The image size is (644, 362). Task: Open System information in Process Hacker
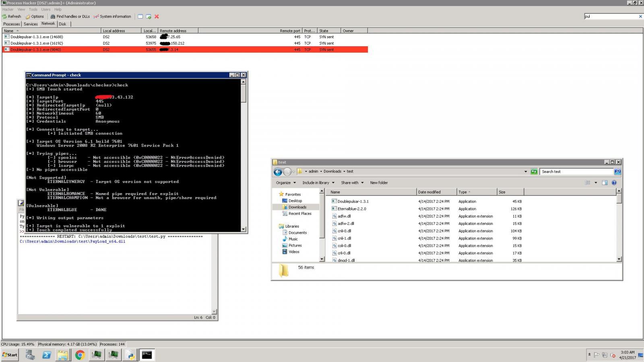(x=112, y=16)
